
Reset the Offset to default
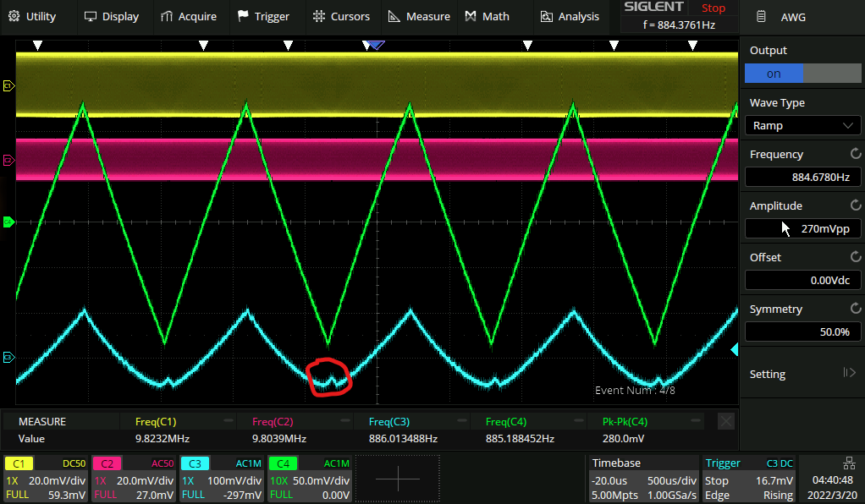click(856, 258)
